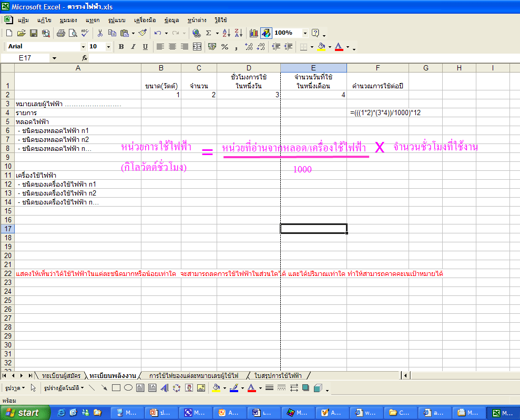Activate the Format Painter brush
This screenshot has height=420, width=520.
tap(142, 33)
